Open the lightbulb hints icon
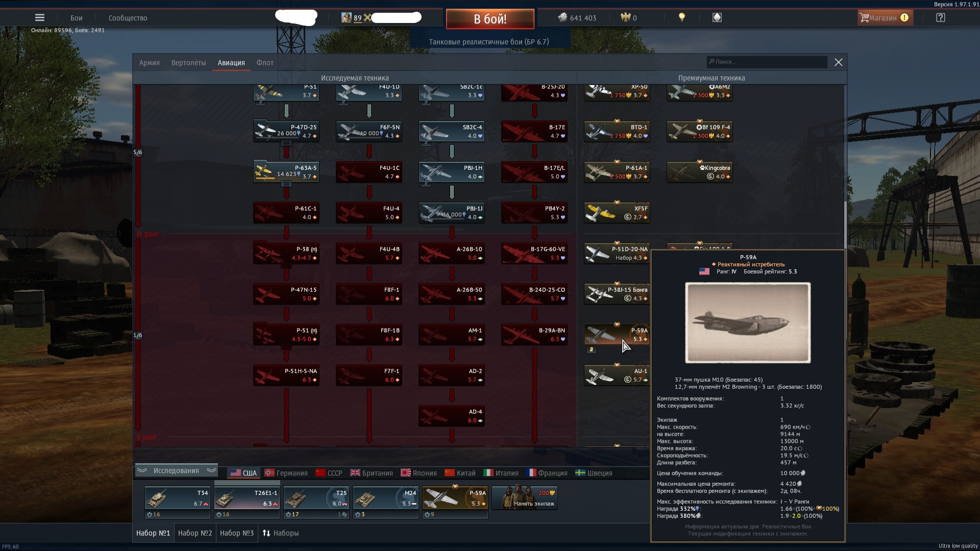980x551 pixels. pos(681,17)
